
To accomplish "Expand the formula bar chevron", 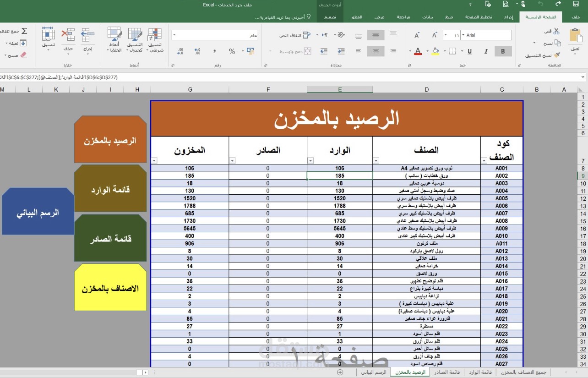I will pyautogui.click(x=583, y=77).
